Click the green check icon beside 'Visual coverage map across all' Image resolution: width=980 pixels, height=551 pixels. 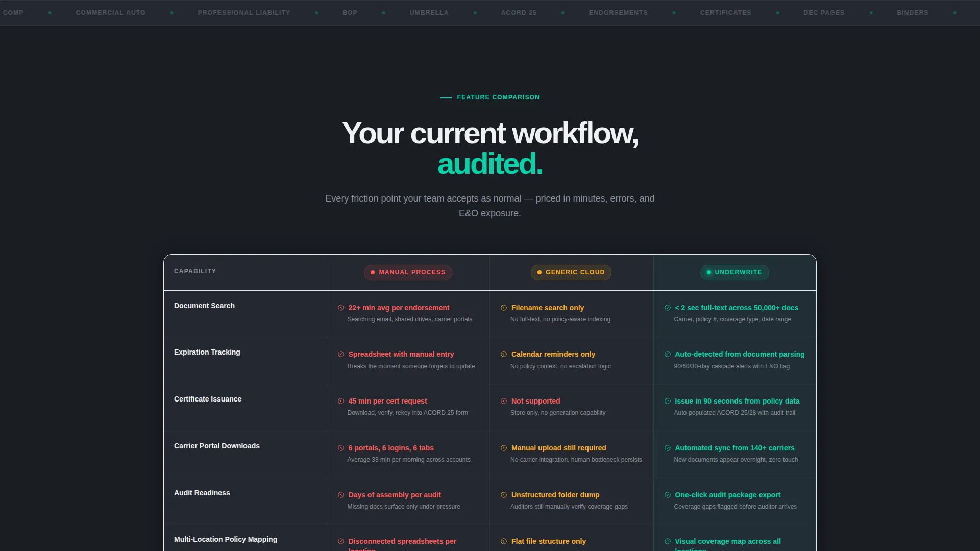tap(668, 541)
